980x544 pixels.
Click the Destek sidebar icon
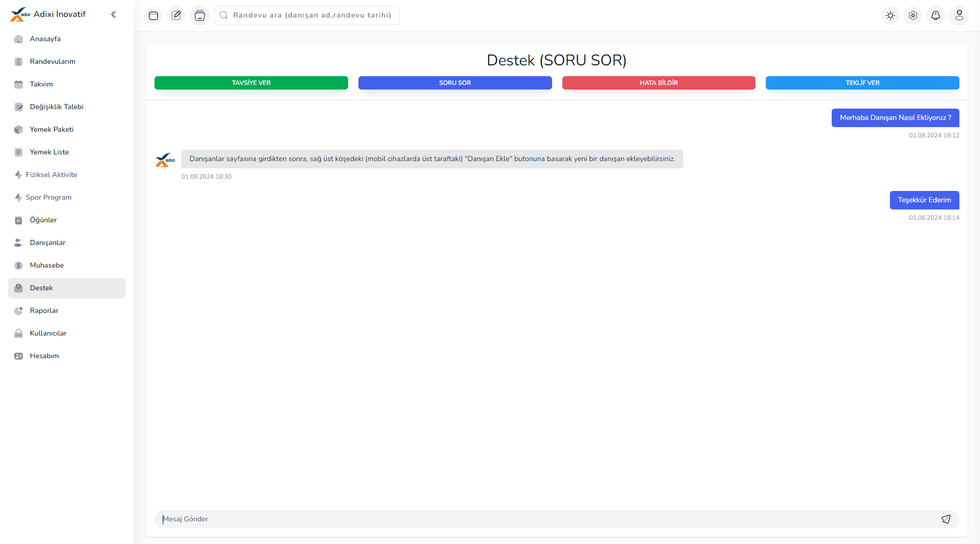pos(19,288)
